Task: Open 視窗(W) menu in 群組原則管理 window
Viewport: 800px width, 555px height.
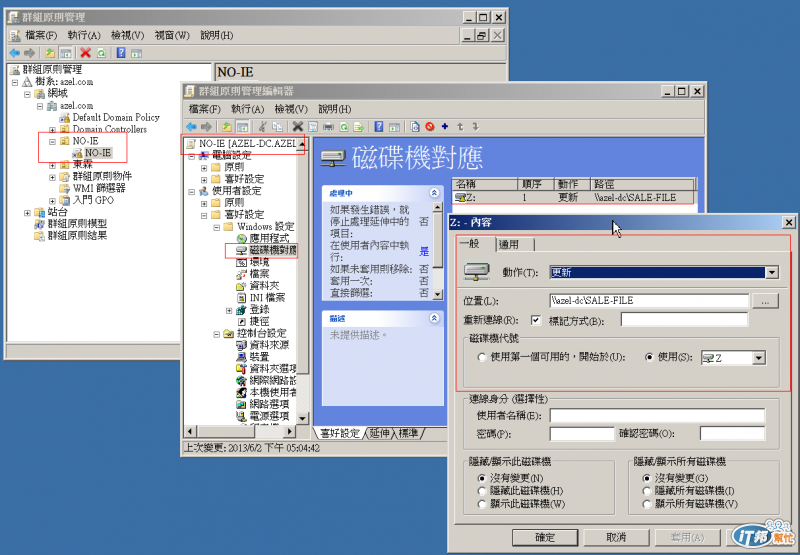Action: pyautogui.click(x=172, y=35)
